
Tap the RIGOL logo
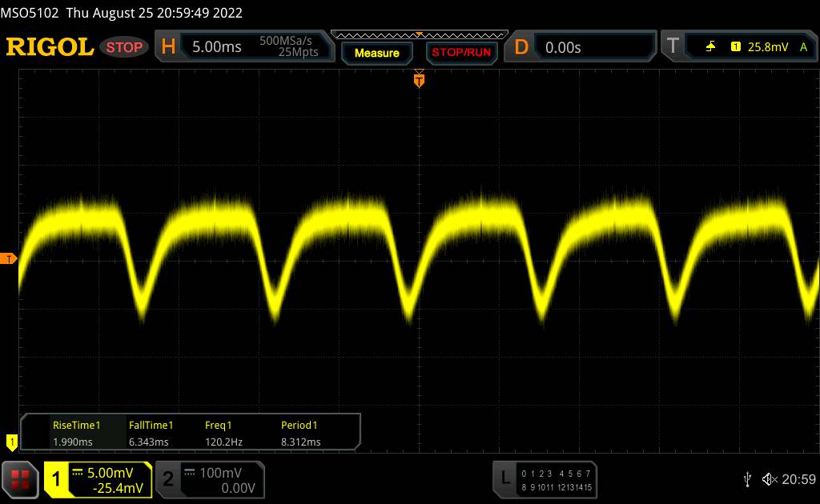tap(50, 47)
